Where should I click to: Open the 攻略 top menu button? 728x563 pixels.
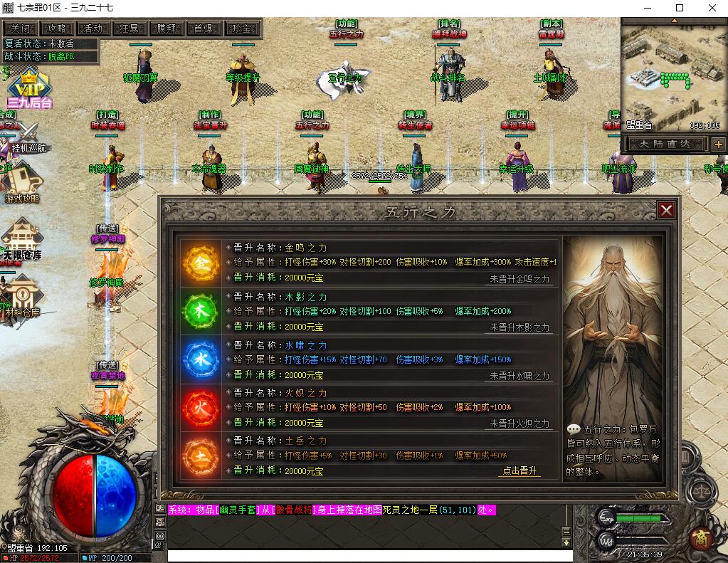pyautogui.click(x=57, y=28)
